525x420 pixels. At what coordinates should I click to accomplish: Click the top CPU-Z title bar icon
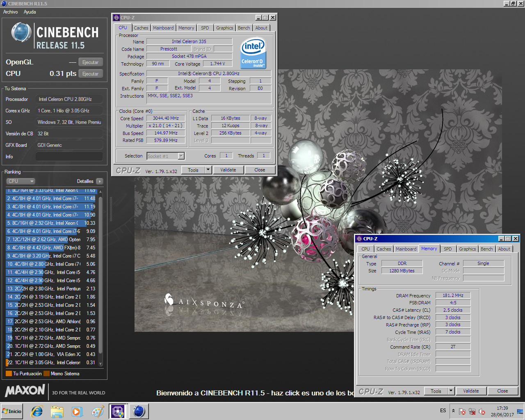[116, 18]
